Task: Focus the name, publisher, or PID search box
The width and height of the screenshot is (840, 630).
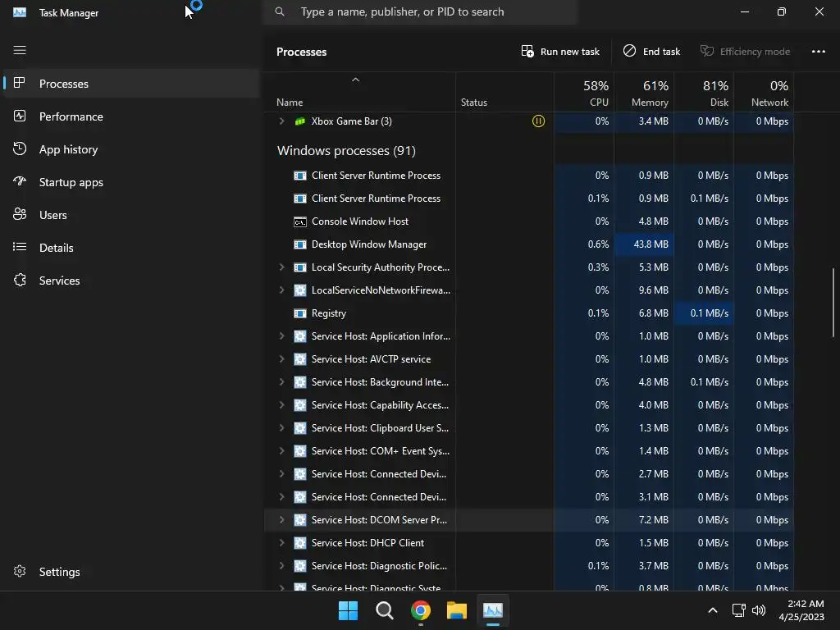Action: coord(420,11)
